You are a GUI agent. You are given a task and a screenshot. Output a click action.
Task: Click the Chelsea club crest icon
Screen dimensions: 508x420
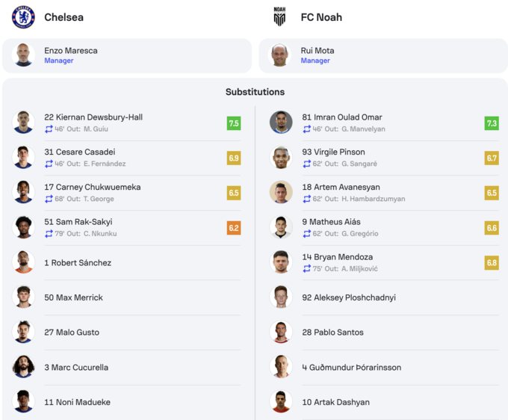[23, 17]
